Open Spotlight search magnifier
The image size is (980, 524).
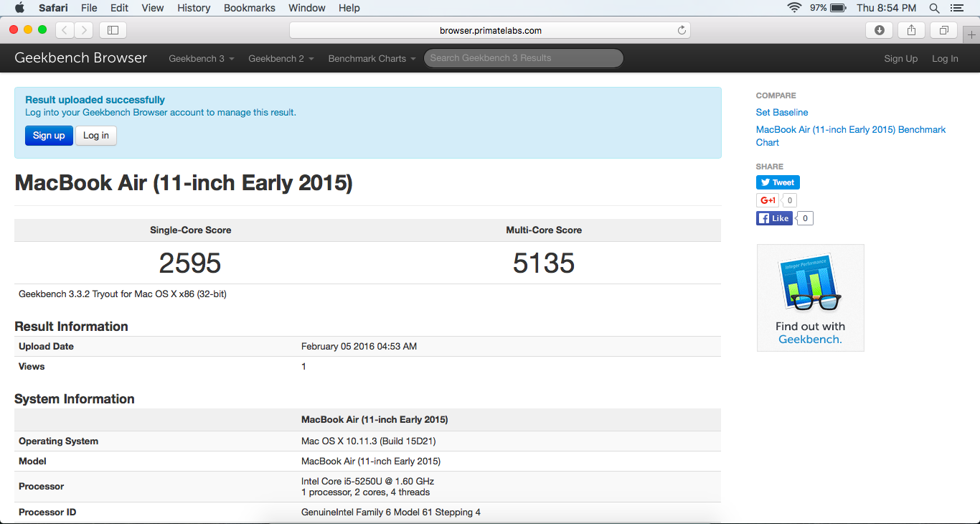[934, 8]
